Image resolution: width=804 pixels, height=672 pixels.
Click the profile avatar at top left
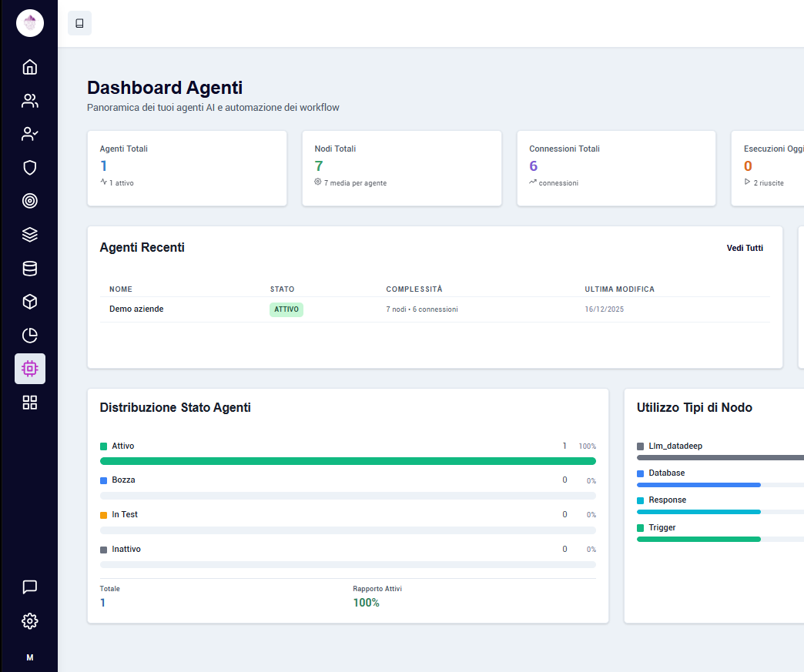29,23
